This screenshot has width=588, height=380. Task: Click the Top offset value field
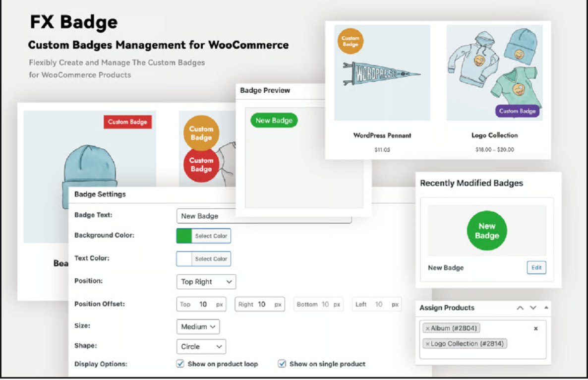click(201, 304)
